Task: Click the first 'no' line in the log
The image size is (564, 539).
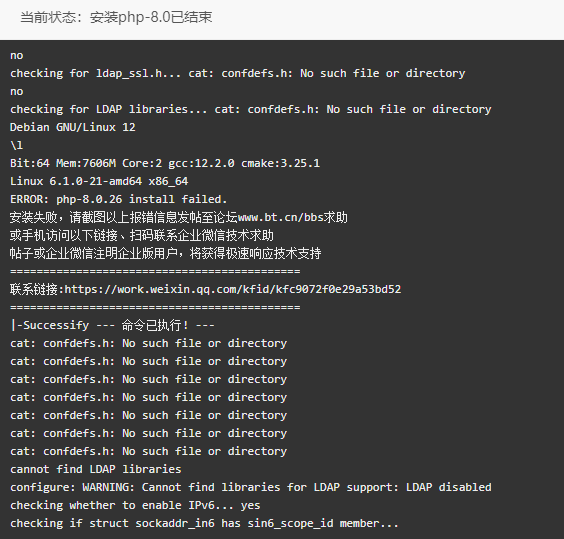Action: [x=17, y=55]
